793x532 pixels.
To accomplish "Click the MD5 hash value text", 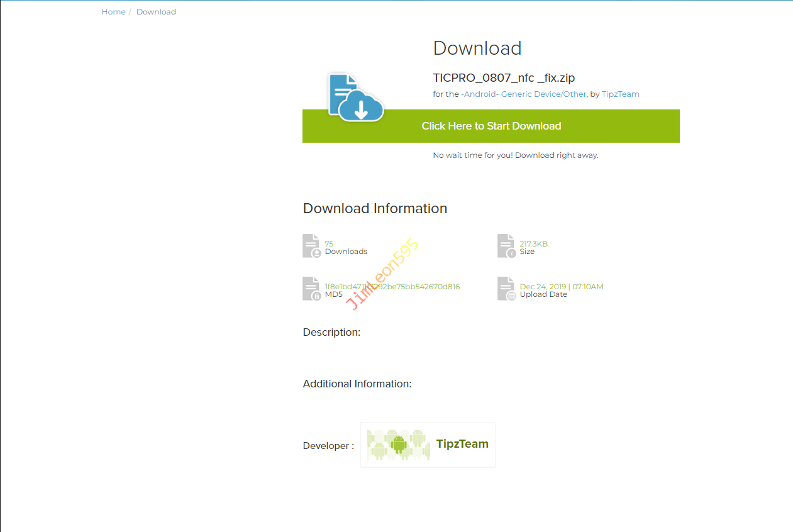I will point(392,287).
